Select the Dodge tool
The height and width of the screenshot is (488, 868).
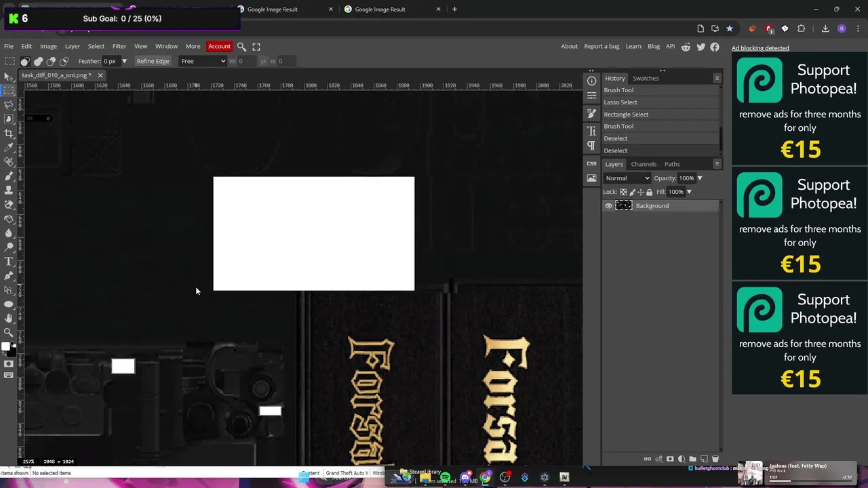9,247
